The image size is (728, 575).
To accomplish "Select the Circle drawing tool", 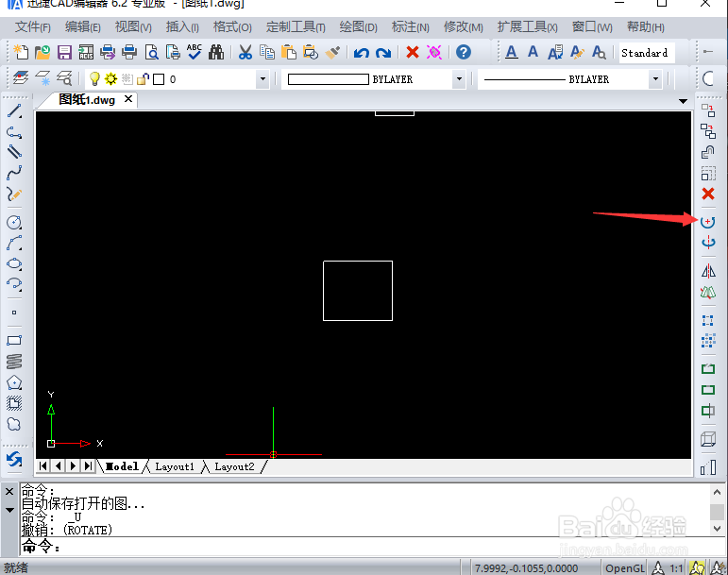I will coord(14,223).
